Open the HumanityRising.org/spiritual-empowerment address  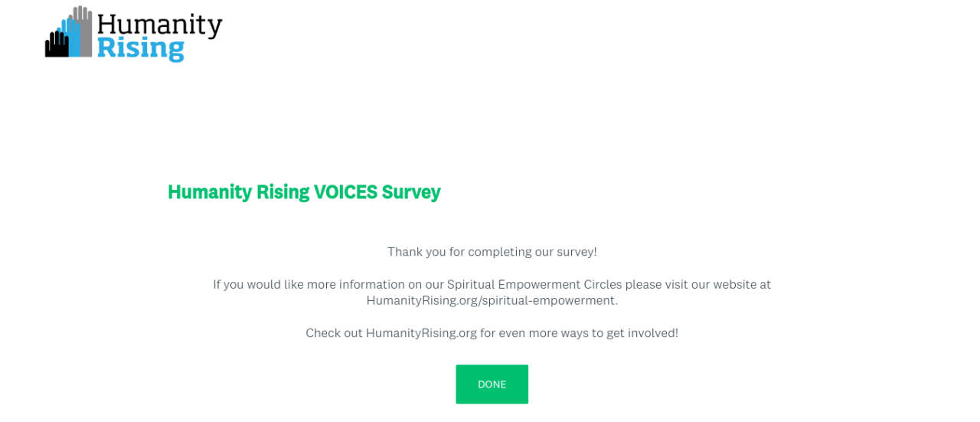click(x=492, y=300)
